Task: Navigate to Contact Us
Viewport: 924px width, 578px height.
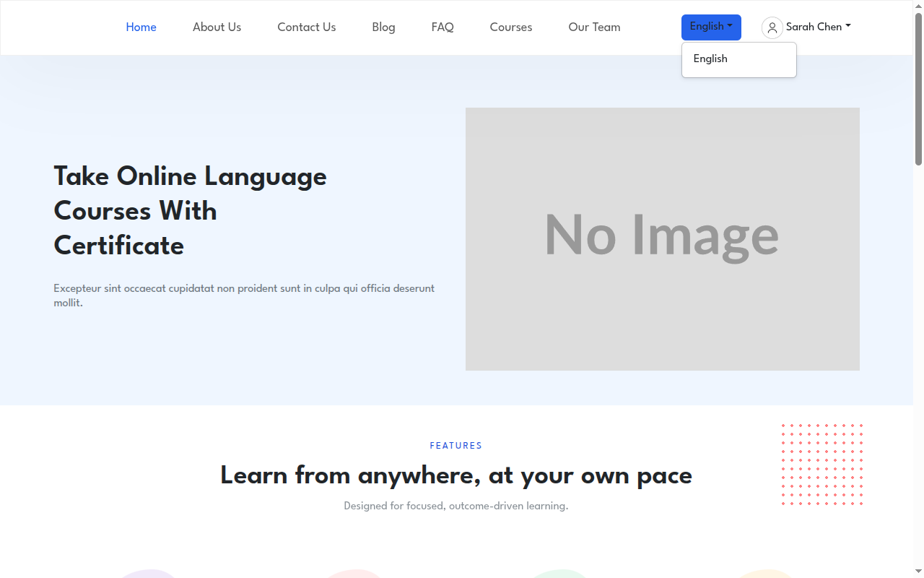Action: coord(306,27)
